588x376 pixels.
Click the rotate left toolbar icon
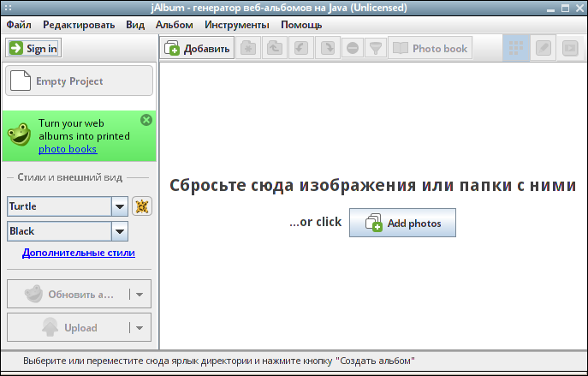point(301,48)
